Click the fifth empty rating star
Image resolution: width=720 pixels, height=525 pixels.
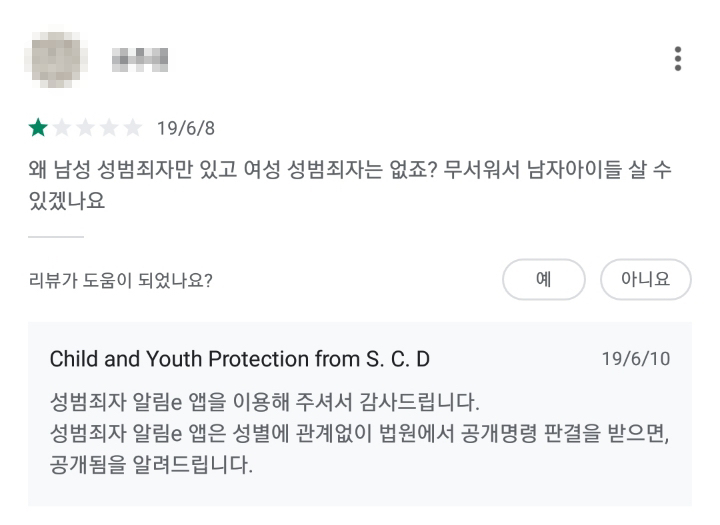click(x=133, y=128)
